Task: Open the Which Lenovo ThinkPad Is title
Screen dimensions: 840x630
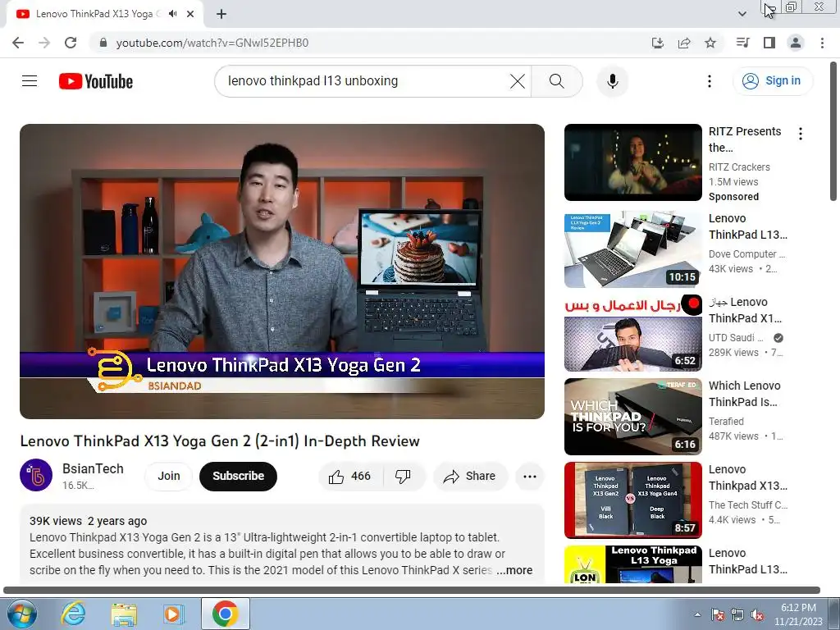Action: coord(745,394)
